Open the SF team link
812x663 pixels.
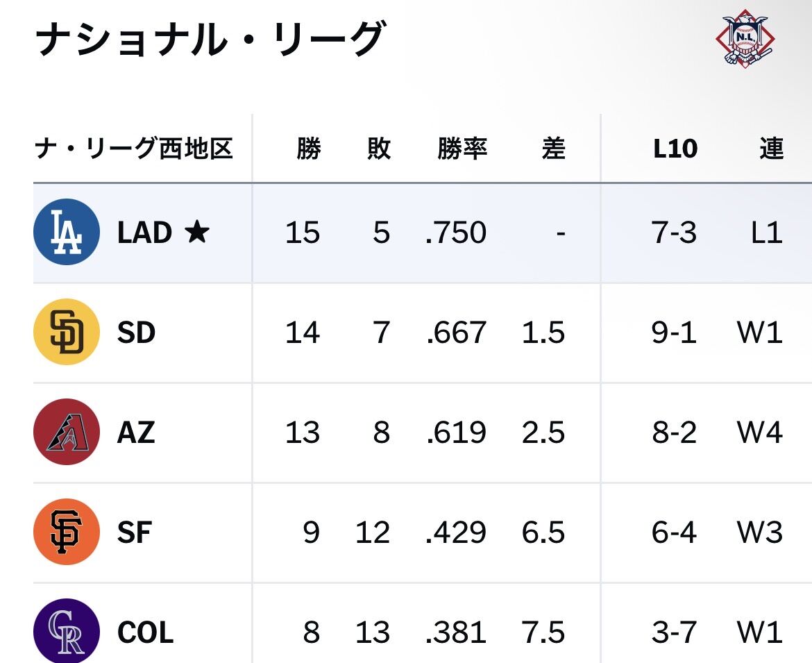point(135,532)
